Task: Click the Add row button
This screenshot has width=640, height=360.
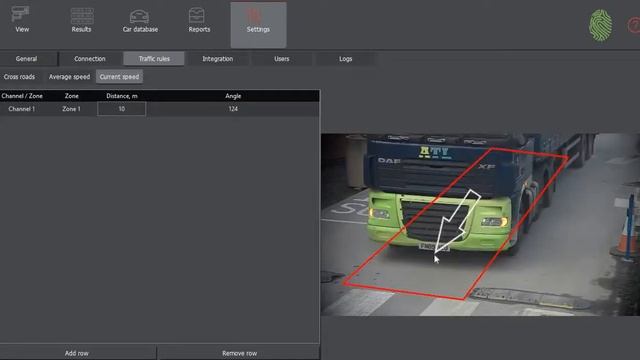Action: 77,353
